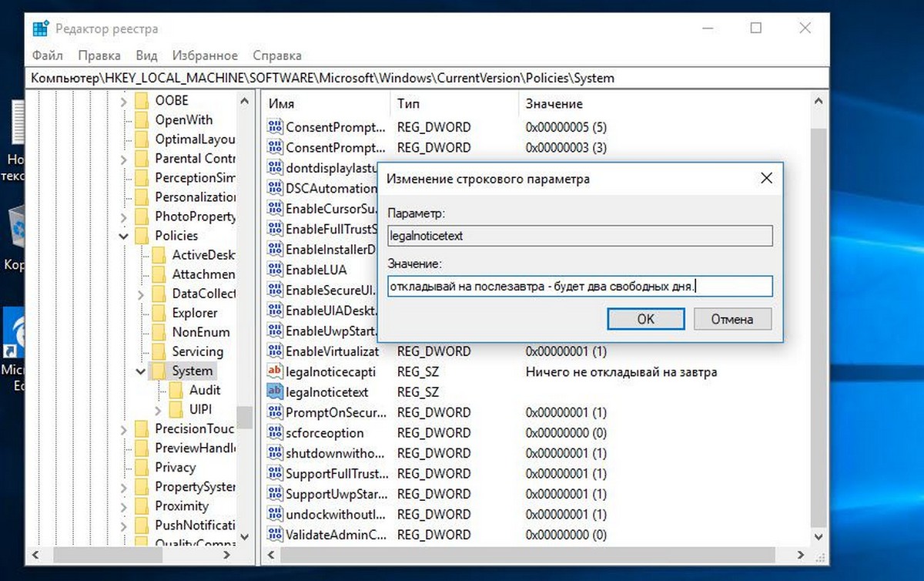Click the Registry Editor title bar icon

41,29
